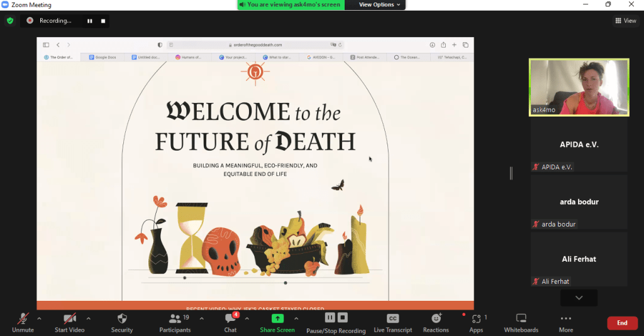Unmute the microphone
This screenshot has width=644, height=336.
click(x=23, y=319)
